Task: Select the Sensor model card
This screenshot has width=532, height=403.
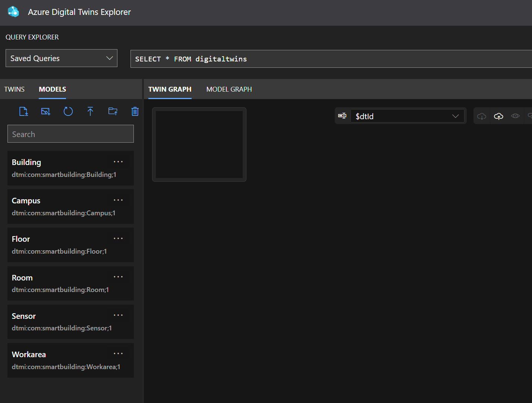Action: click(x=70, y=322)
